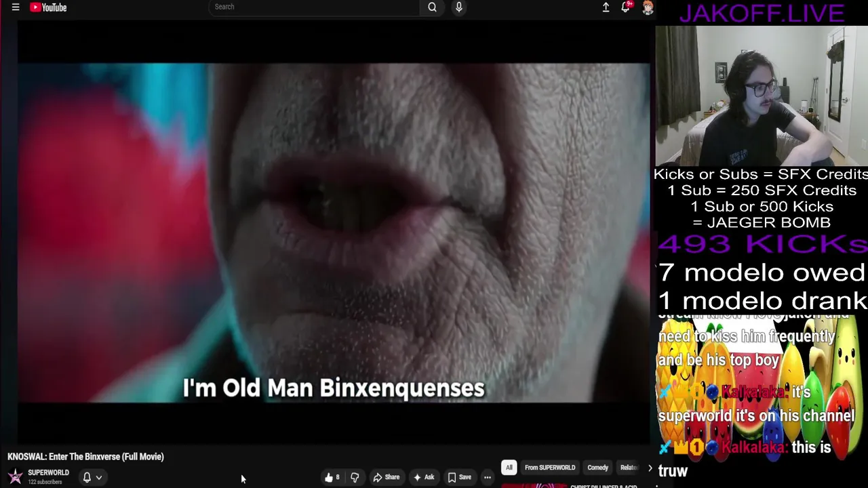Open the Create upload icon
Screen dimensions: 868x488
tap(606, 7)
